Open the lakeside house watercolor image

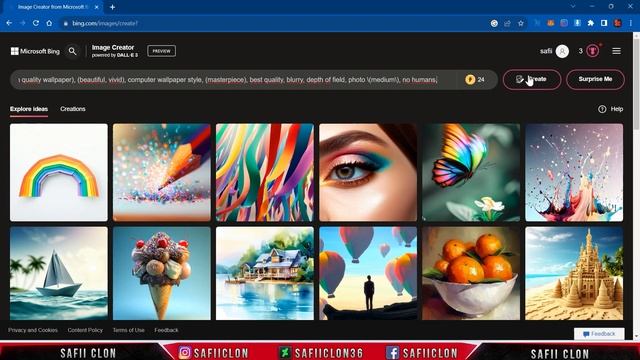pos(265,273)
